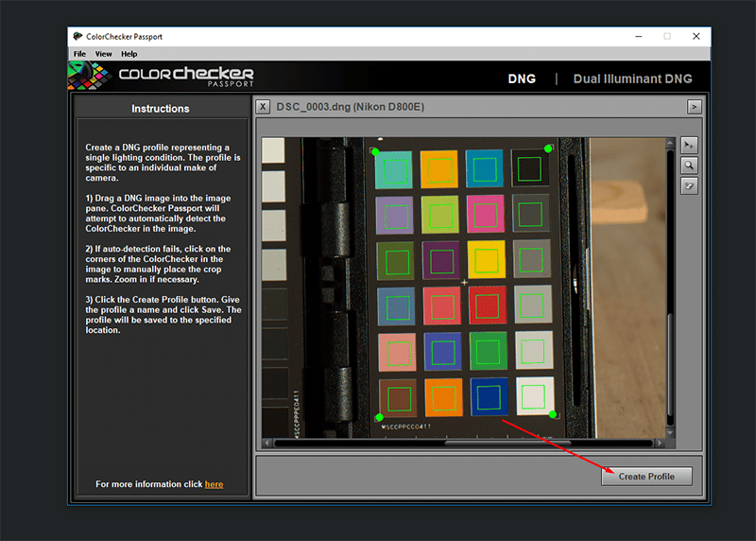Open the File menu
Viewport: 756px width, 541px height.
pos(79,54)
